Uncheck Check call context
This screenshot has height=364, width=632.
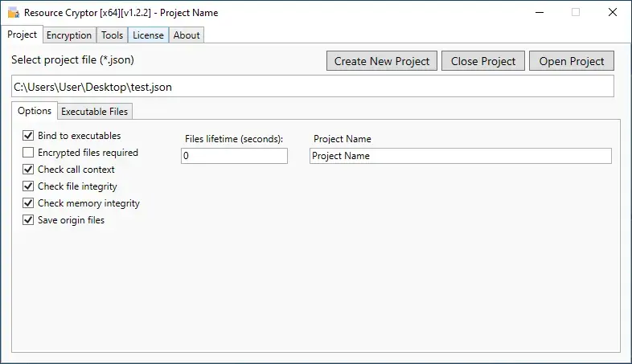coord(28,170)
